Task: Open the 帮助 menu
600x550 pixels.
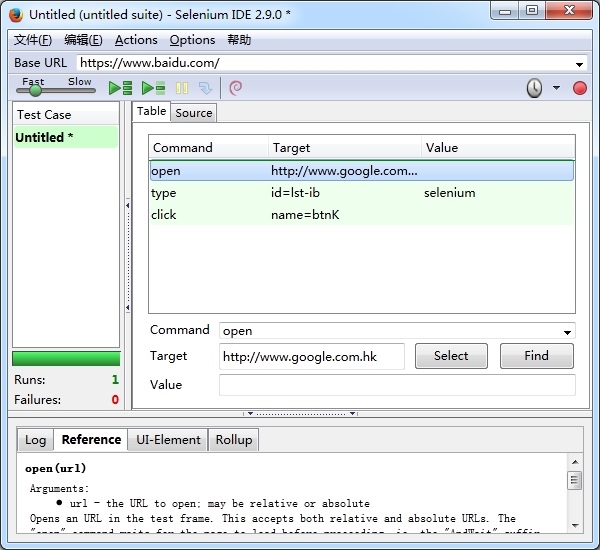Action: click(239, 40)
